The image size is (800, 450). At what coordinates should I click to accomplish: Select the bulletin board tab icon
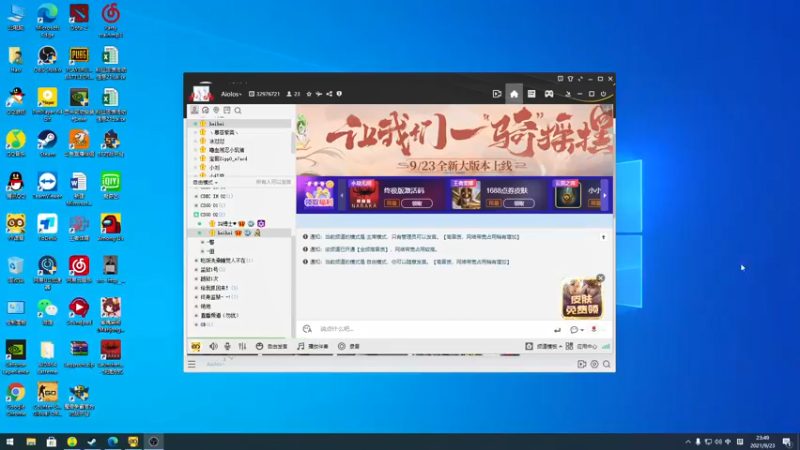227,110
